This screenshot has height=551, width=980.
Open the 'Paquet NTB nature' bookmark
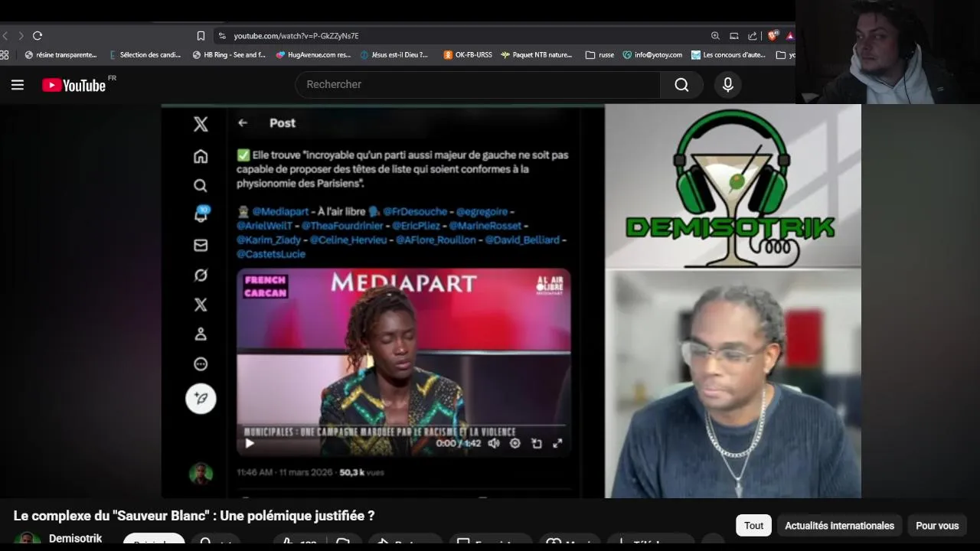(x=537, y=55)
